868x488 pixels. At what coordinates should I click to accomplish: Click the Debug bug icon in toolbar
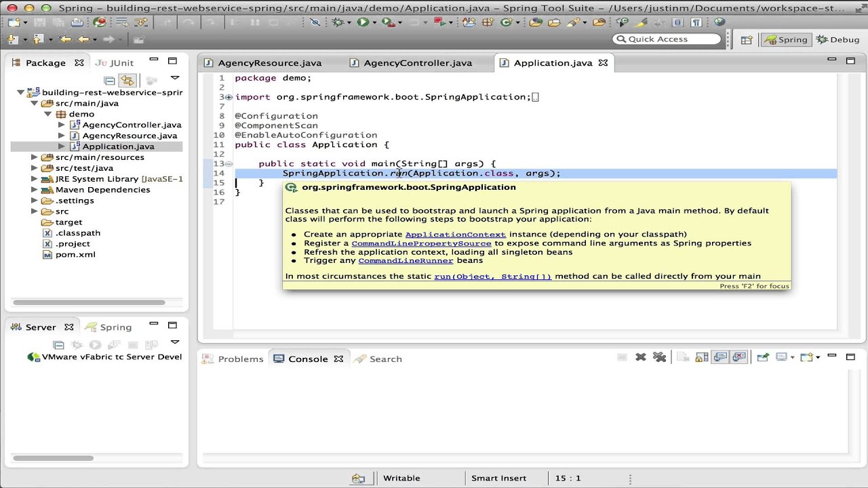pos(337,22)
